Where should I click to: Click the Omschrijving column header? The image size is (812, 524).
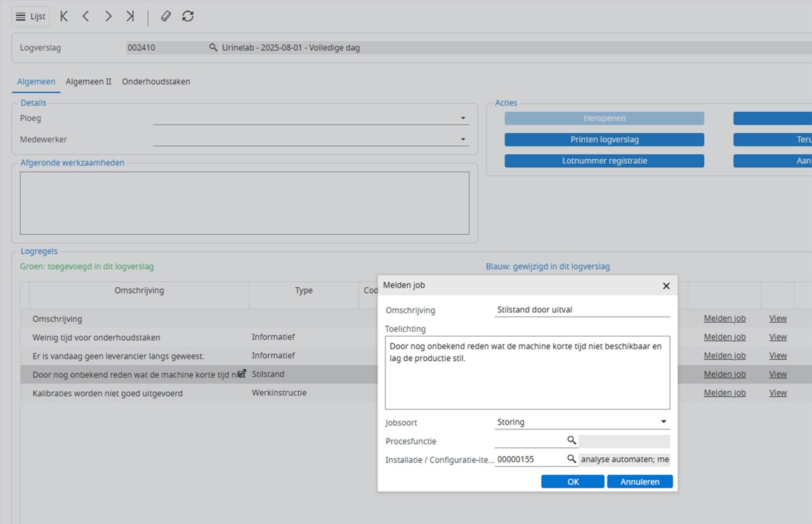[139, 291]
